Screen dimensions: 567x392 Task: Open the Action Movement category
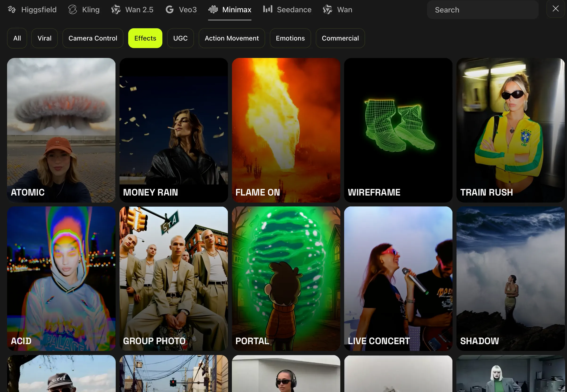pyautogui.click(x=232, y=38)
